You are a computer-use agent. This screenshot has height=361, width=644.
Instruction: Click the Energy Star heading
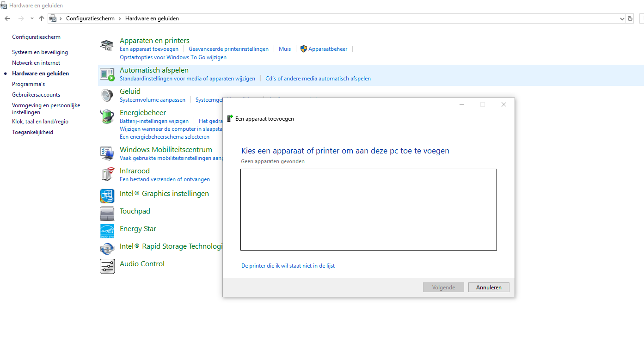(138, 229)
